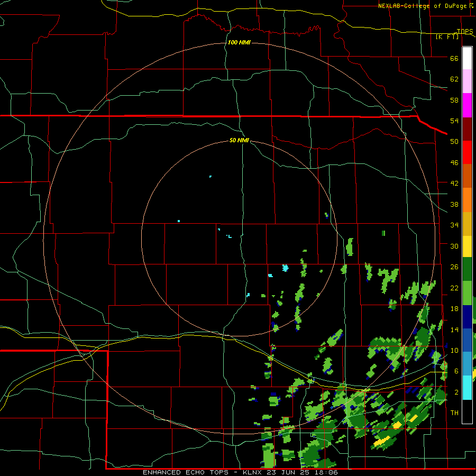
Task: Click the 58 legend value
Action: tap(454, 100)
